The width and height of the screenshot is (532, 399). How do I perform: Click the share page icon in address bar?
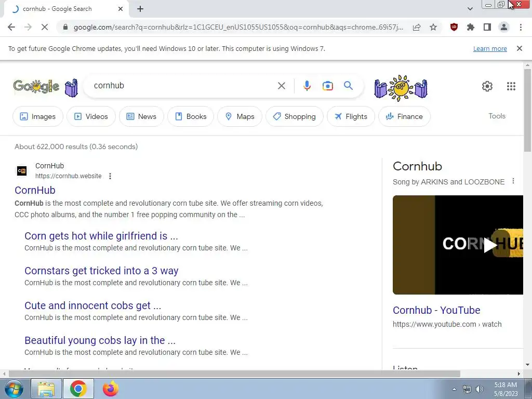417,27
